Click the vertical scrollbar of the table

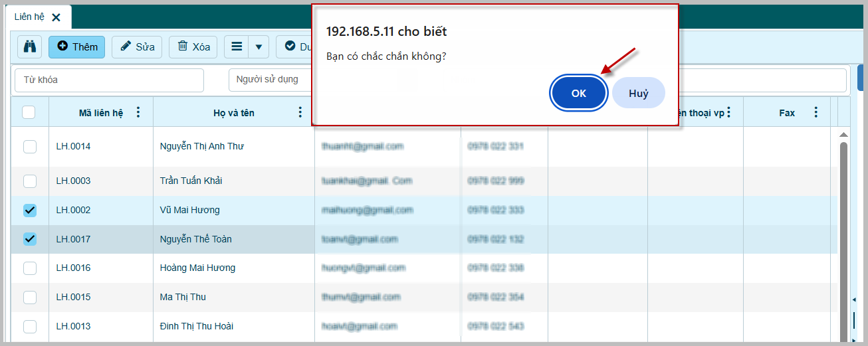(x=843, y=232)
